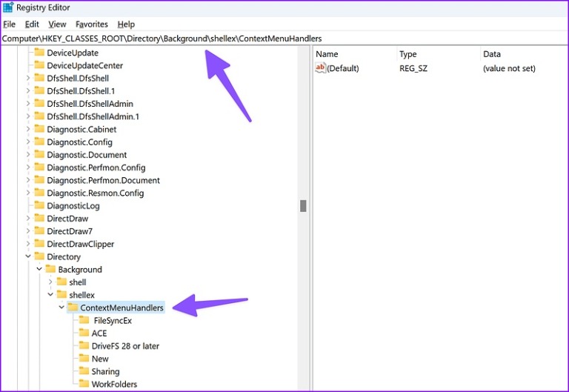Click the Diagnostic.Config folder icon
The image size is (569, 392).
click(39, 142)
